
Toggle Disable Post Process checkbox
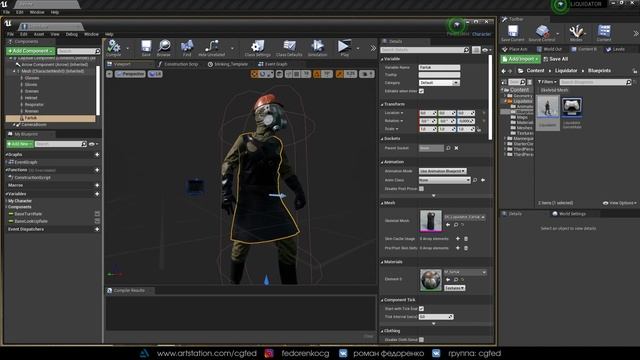pos(421,189)
